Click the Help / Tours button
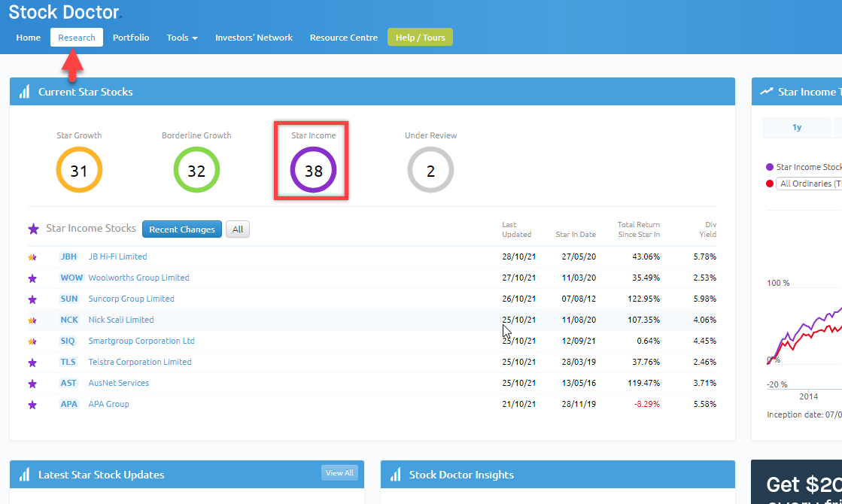The image size is (842, 504). point(421,38)
